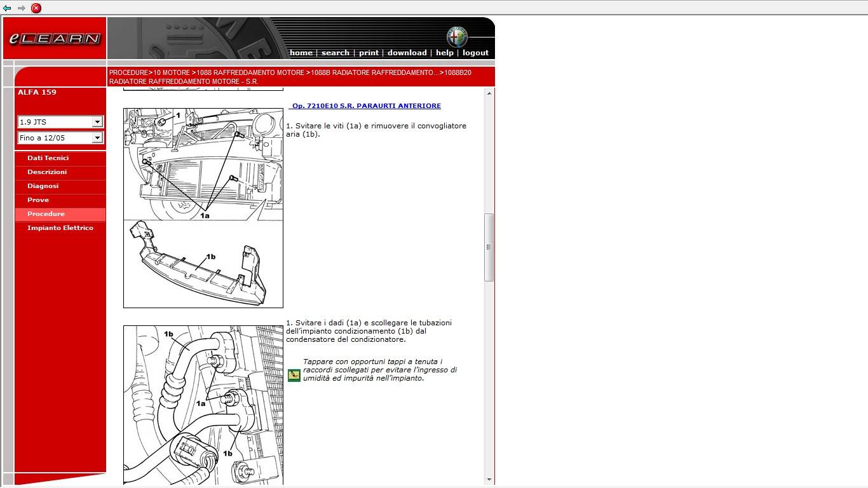Click 1088 RAFFREDDAMENTO MOTORE breadcrumb
Screen dimensions: 868x488
pyautogui.click(x=250, y=73)
